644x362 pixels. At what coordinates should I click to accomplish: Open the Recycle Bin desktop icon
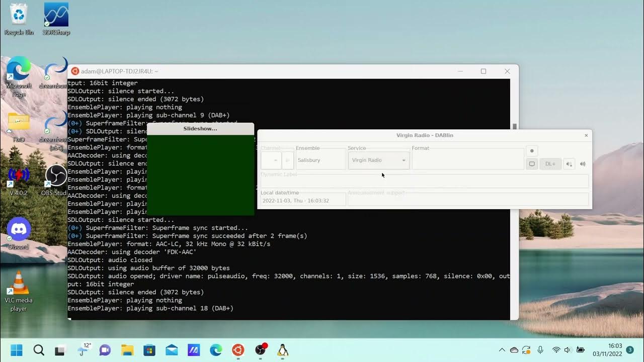pos(19,19)
